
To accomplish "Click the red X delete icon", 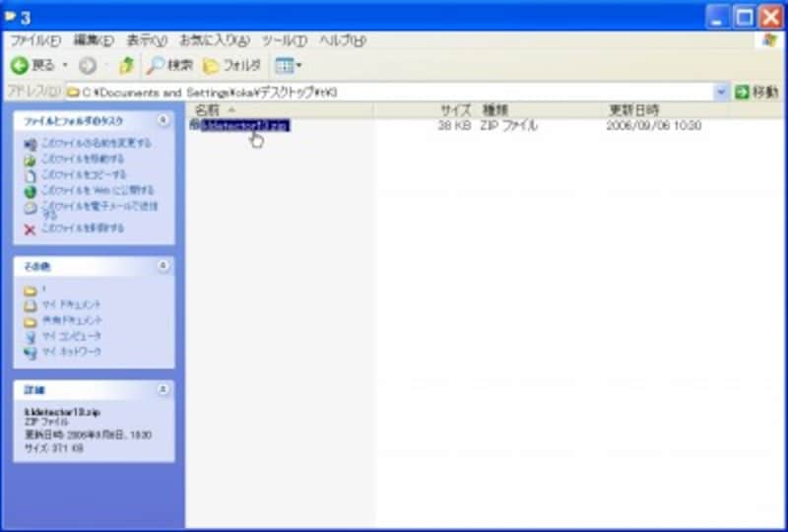I will click(31, 230).
